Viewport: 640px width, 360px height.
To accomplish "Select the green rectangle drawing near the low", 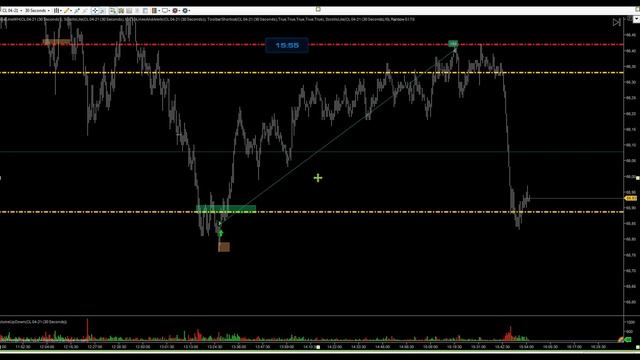I will tap(226, 209).
